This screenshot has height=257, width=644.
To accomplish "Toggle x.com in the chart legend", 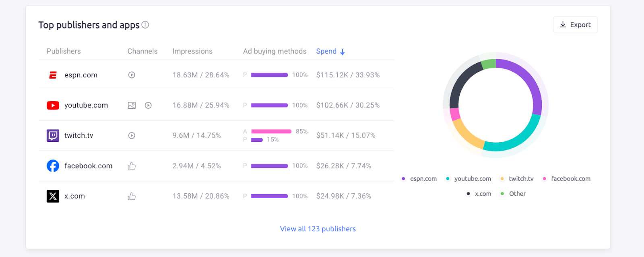I will 479,193.
